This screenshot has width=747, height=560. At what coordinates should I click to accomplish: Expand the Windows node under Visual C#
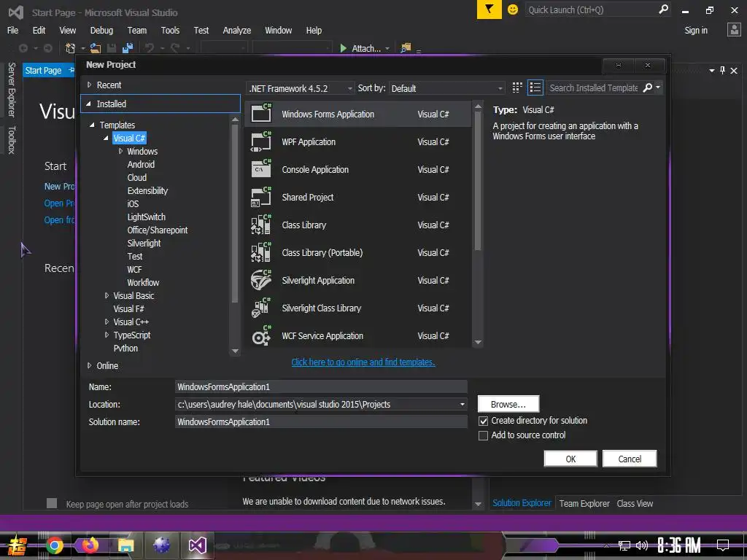[120, 151]
